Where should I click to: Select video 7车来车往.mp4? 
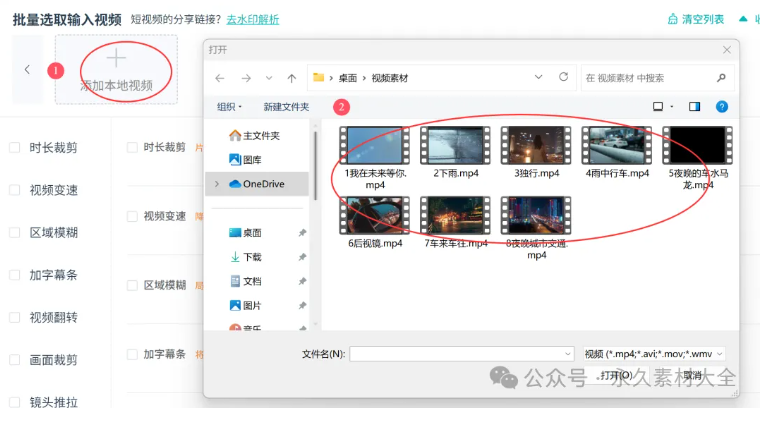[x=455, y=223]
